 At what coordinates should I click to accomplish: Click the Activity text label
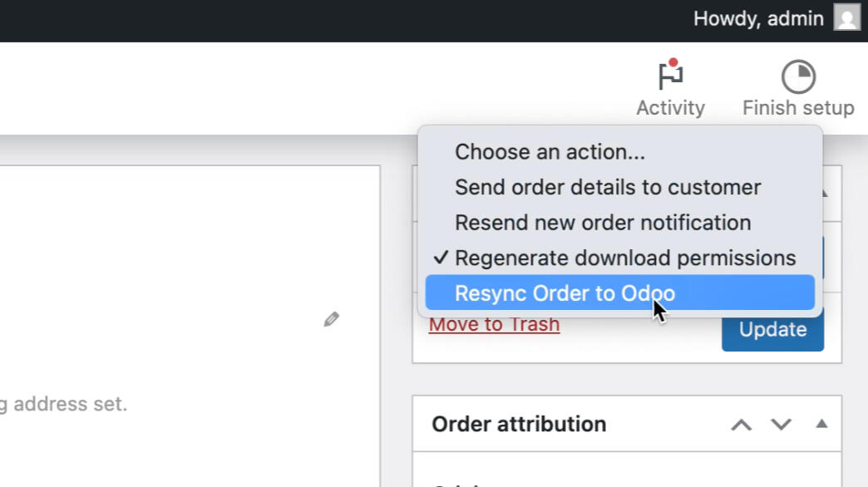[670, 108]
